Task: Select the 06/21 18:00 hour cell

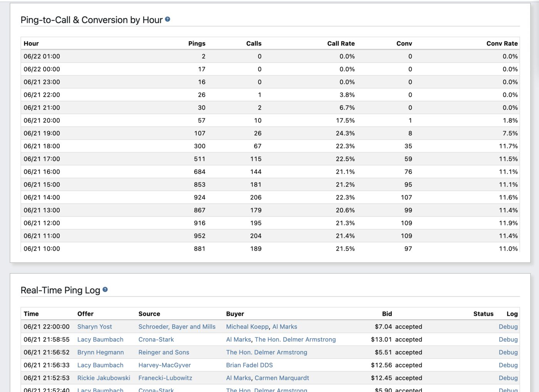Action: pyautogui.click(x=42, y=146)
